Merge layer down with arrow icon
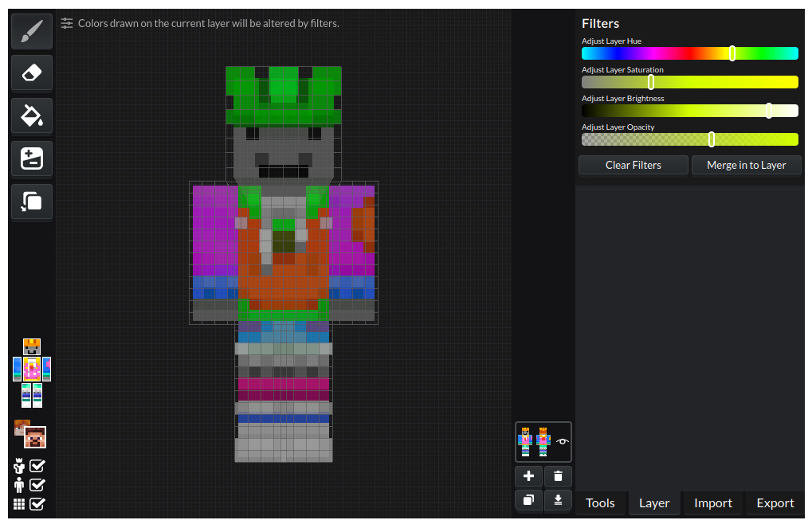 click(x=558, y=500)
